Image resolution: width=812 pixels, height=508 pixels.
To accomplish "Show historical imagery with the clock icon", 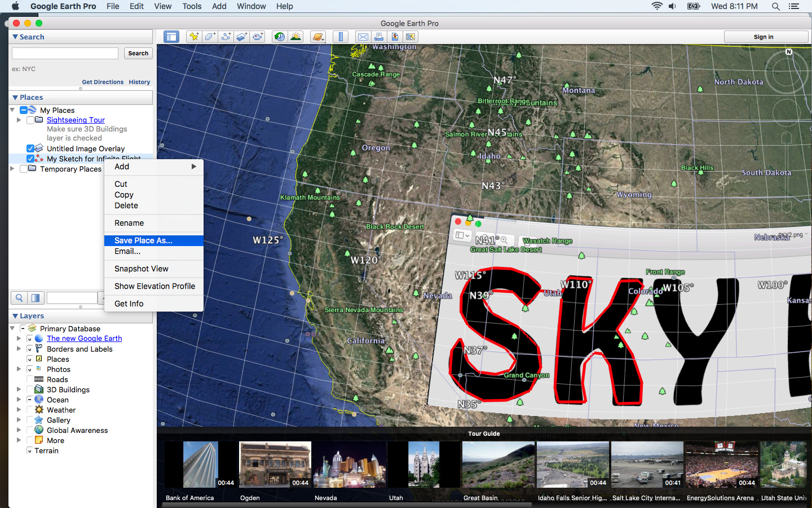I will coord(280,37).
